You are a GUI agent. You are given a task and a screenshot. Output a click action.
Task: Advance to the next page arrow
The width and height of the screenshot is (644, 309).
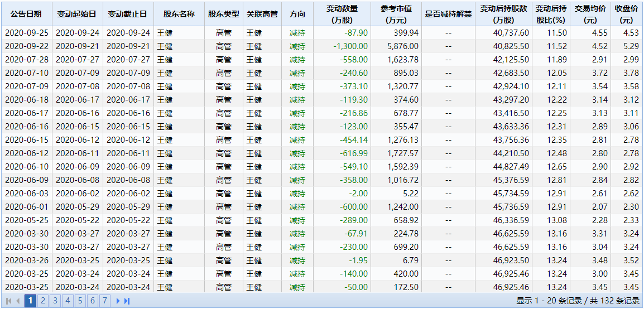tap(118, 301)
